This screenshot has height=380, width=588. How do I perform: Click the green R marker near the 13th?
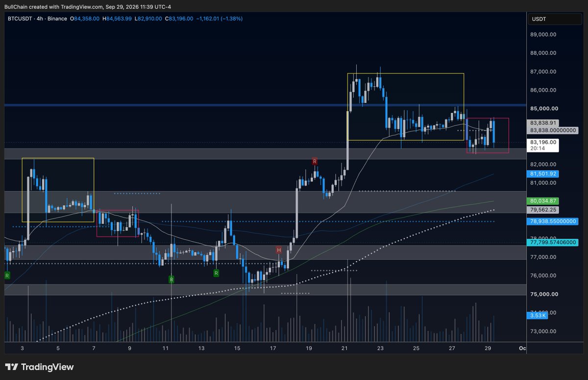tap(216, 273)
